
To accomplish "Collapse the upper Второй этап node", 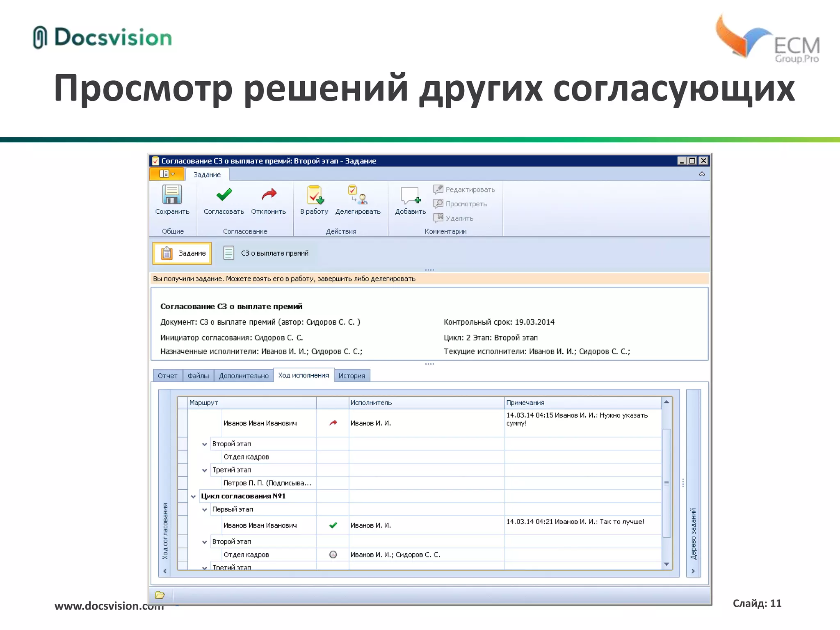I will 204,444.
